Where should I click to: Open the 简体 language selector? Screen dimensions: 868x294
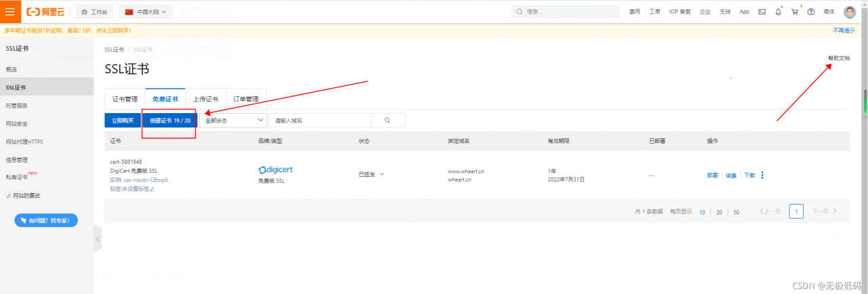829,12
